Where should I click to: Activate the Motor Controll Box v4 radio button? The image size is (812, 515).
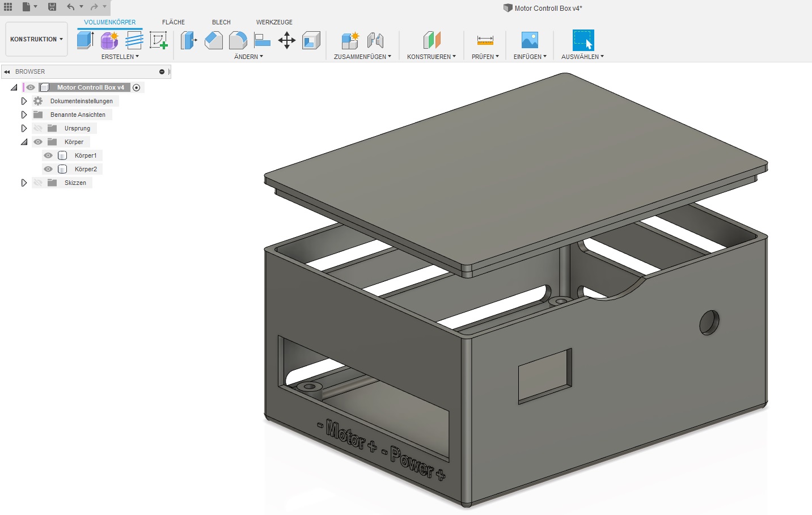136,87
